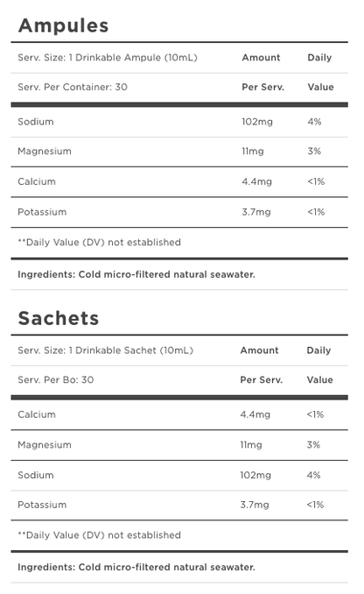Click Magnesium label under Ampules

[x=45, y=152]
